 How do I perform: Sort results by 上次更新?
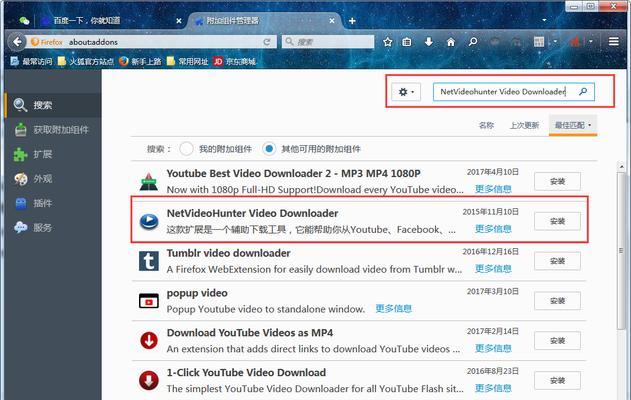(524, 125)
